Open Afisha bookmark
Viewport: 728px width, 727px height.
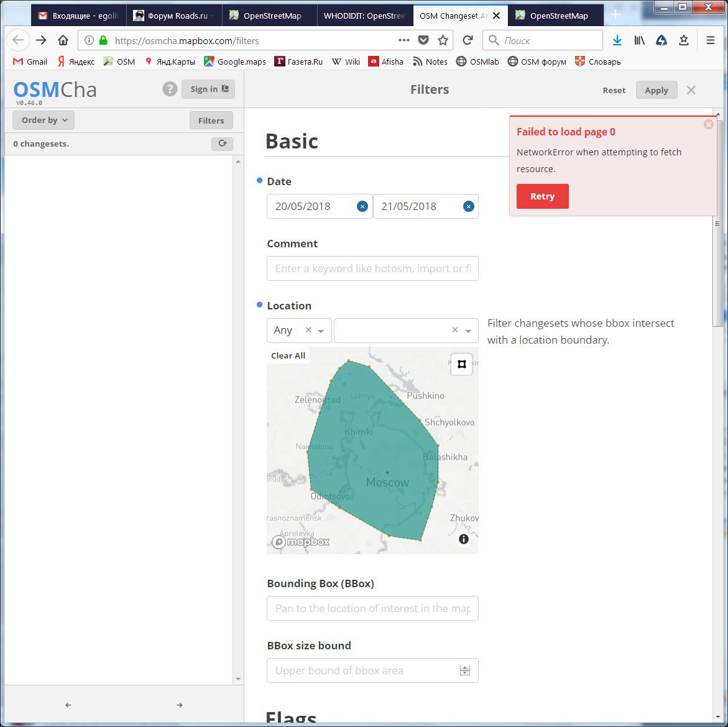tap(386, 62)
